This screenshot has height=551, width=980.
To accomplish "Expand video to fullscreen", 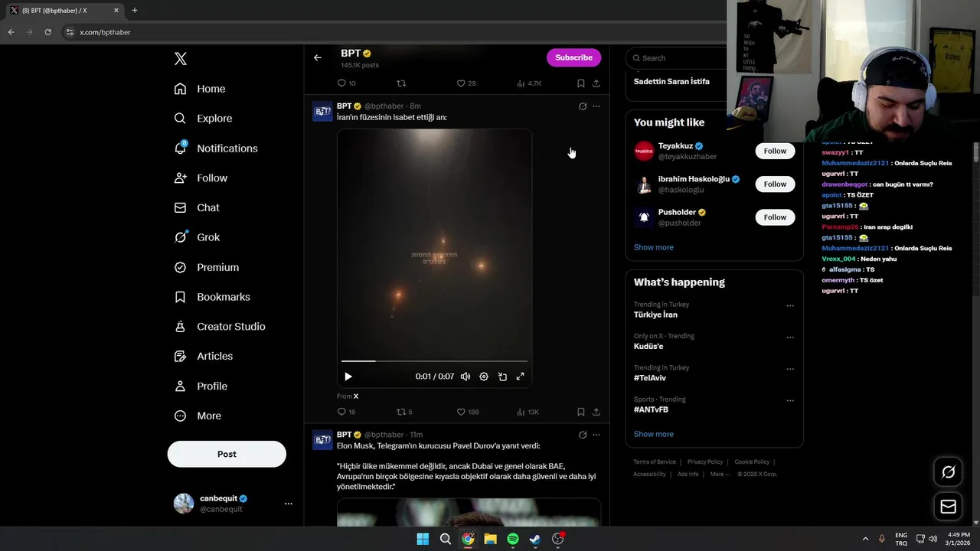I will pos(521,377).
